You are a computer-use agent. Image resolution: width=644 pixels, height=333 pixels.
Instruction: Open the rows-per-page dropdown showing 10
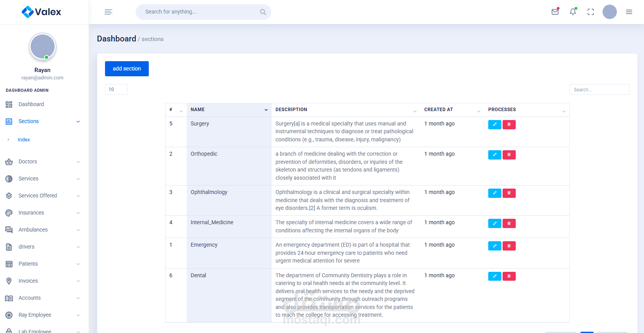[116, 89]
